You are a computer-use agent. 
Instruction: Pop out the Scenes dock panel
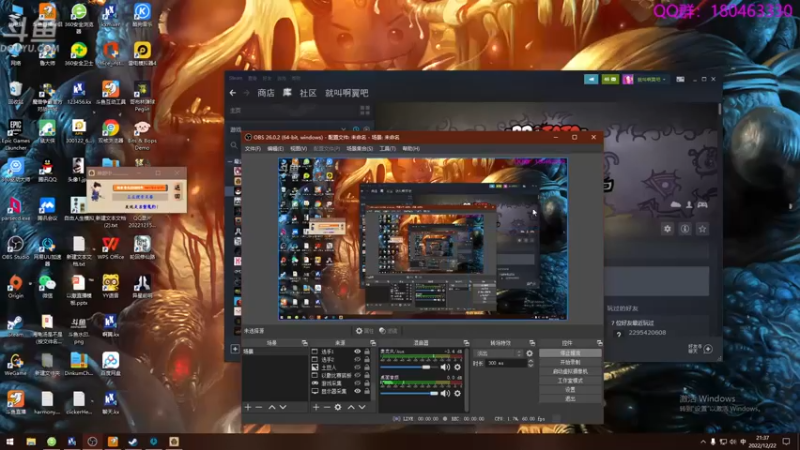click(305, 343)
